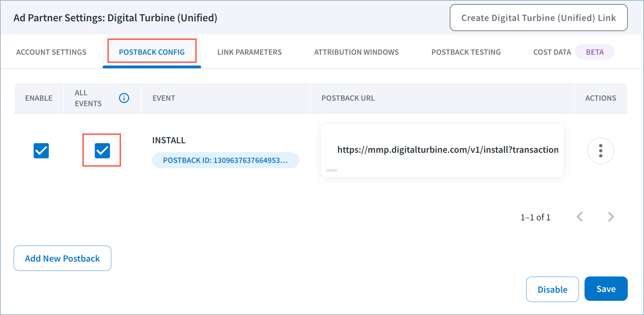Select the Postback Config tab

point(152,52)
